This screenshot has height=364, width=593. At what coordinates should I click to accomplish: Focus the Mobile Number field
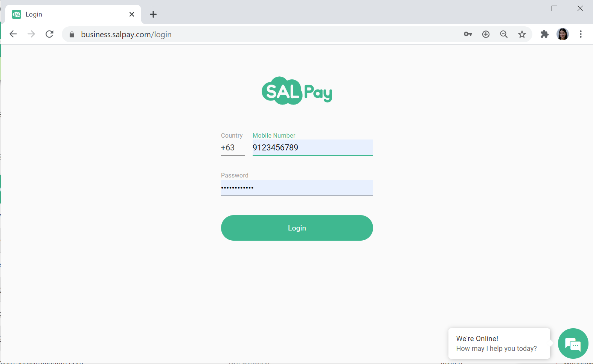click(313, 148)
